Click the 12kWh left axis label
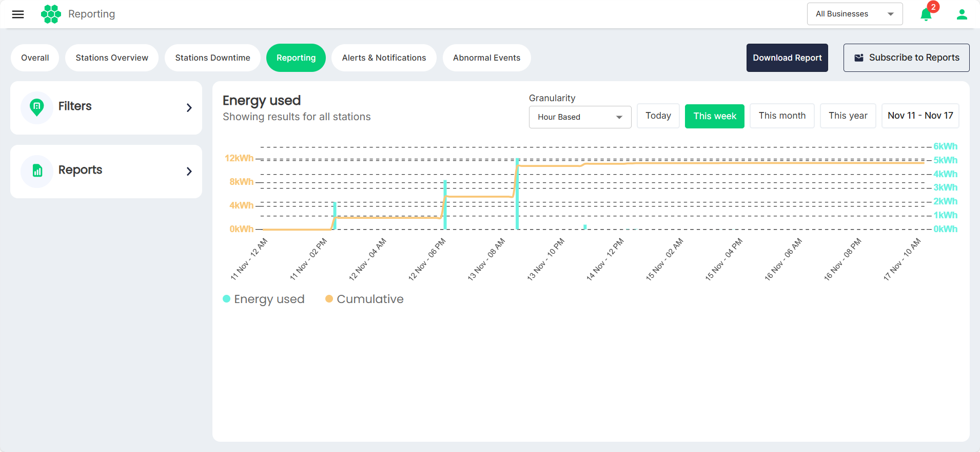The height and width of the screenshot is (452, 980). click(x=239, y=158)
